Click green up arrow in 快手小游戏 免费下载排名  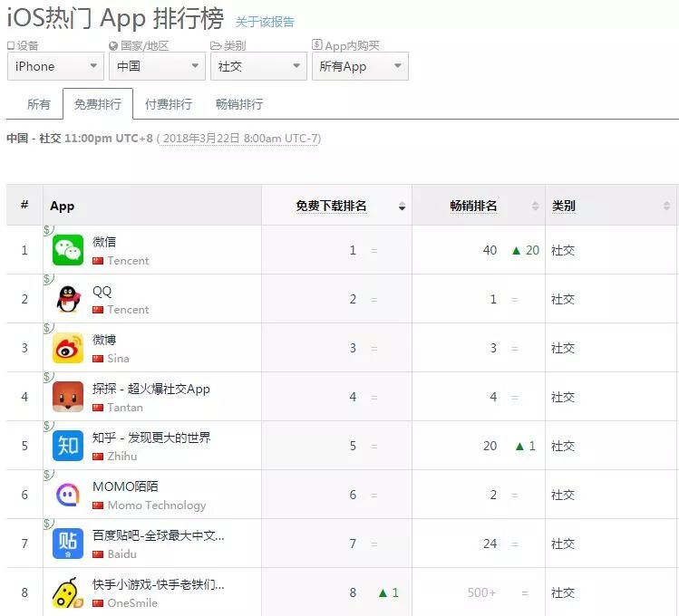[x=383, y=592]
